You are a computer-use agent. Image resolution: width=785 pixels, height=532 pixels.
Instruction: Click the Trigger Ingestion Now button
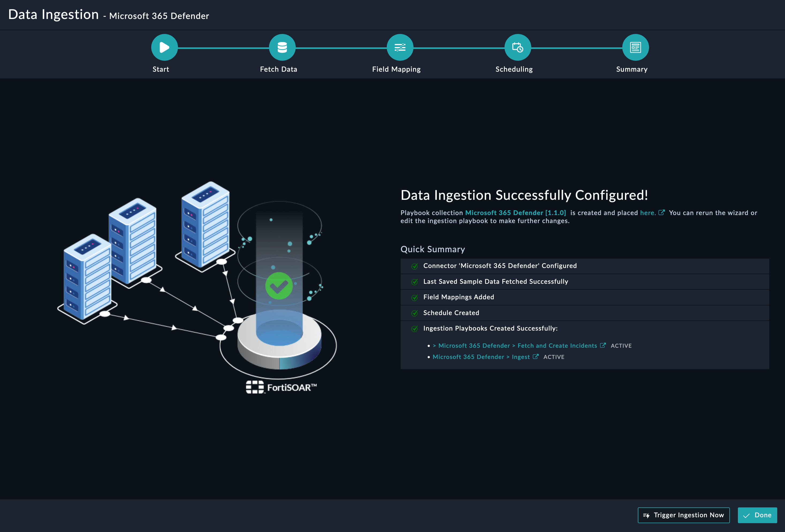pyautogui.click(x=683, y=515)
